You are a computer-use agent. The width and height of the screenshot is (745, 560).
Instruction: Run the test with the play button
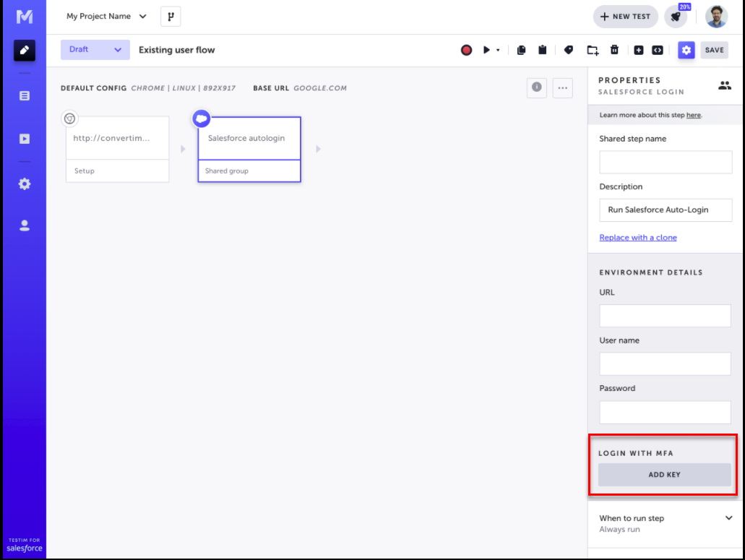tap(486, 50)
